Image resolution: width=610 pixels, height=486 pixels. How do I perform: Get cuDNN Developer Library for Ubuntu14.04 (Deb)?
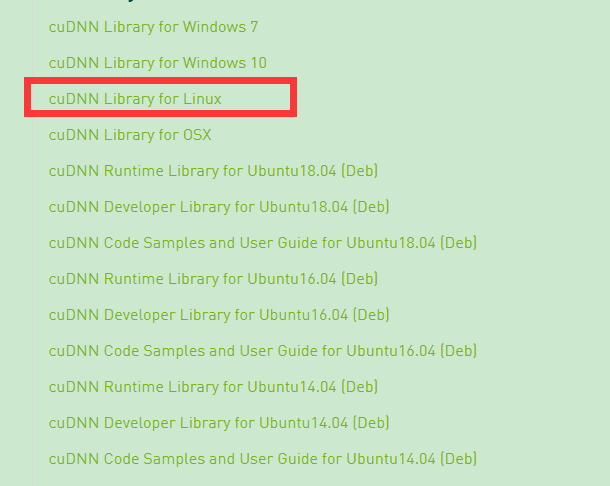(x=219, y=423)
